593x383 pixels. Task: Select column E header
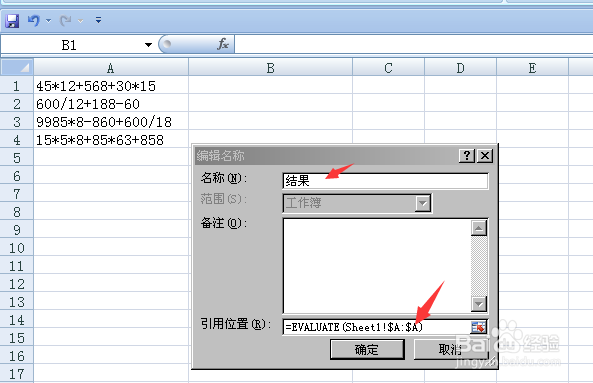(x=532, y=68)
